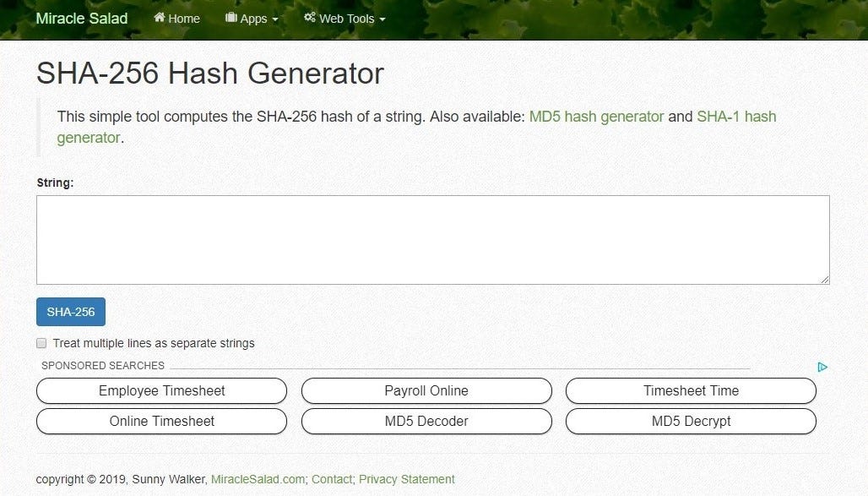Open the MD5 hash generator link
This screenshot has width=868, height=496.
pyautogui.click(x=596, y=117)
